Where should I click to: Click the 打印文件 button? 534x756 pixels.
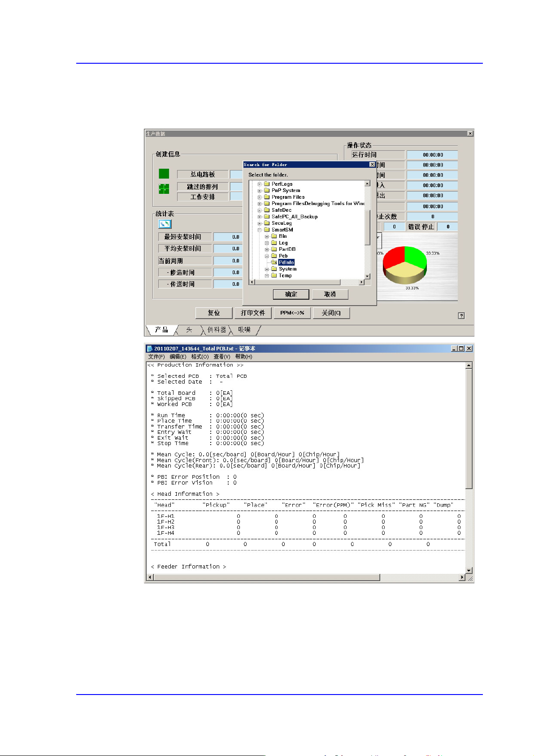(x=253, y=313)
